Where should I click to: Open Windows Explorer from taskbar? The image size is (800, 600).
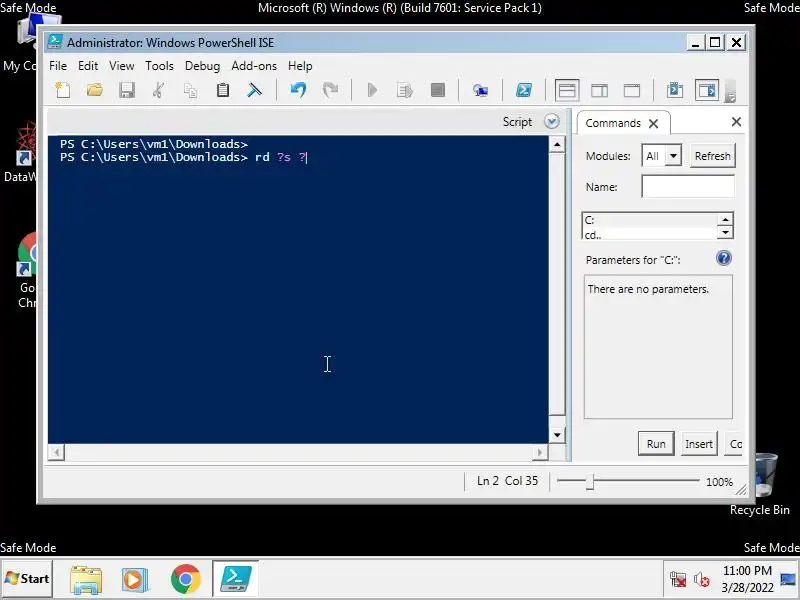[86, 580]
